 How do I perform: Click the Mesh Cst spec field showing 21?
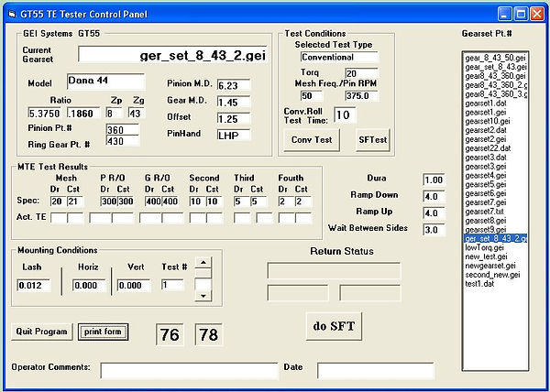(x=75, y=201)
